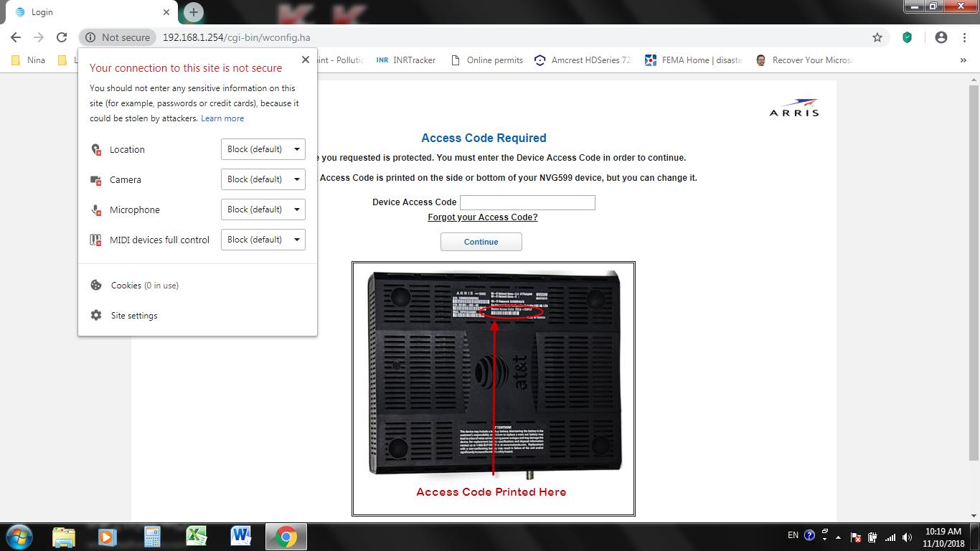Viewport: 980px width, 551px height.
Task: Open the new tab with plus button
Action: (193, 12)
